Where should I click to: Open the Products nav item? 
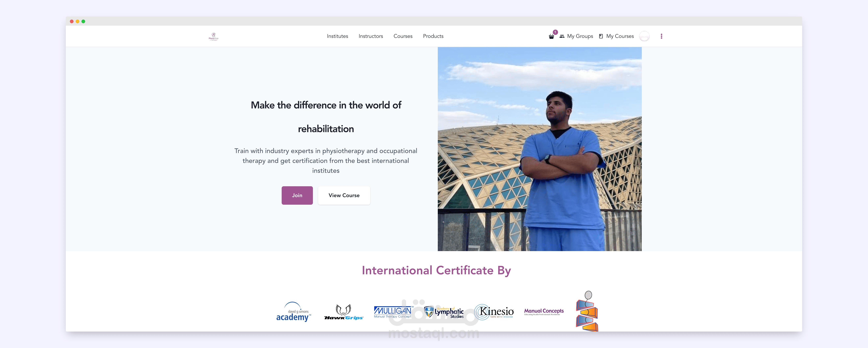[433, 36]
